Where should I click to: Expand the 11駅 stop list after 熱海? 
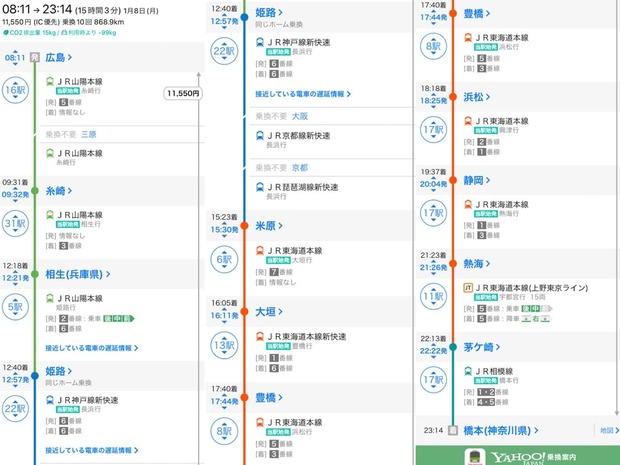[433, 296]
